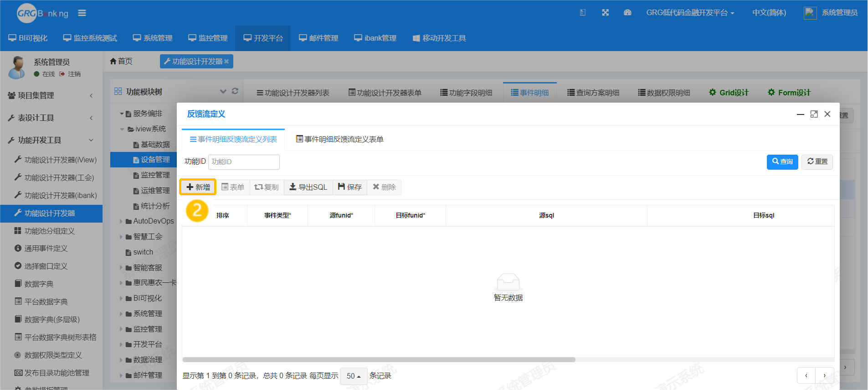Open 功能设计开发器(iView) in sidebar

[x=56, y=160]
